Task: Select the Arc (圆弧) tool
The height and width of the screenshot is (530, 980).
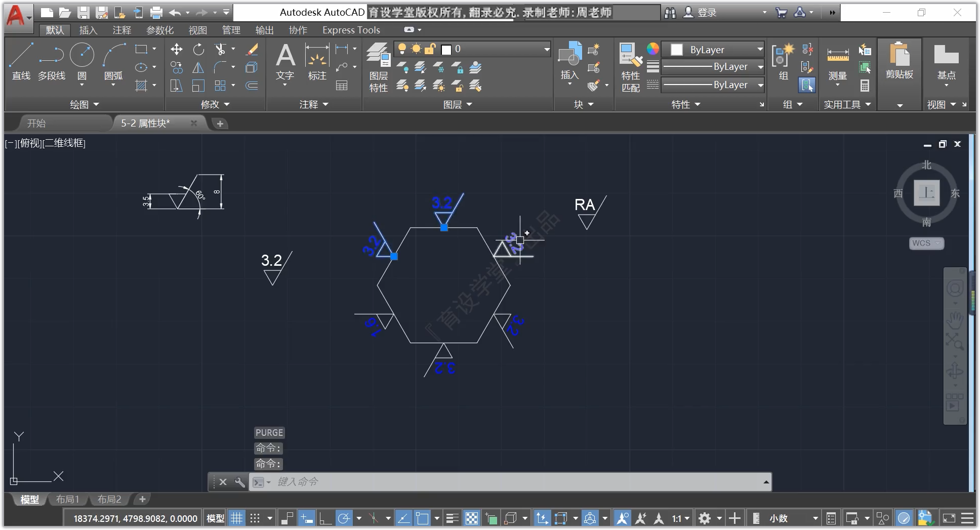Action: pyautogui.click(x=113, y=61)
